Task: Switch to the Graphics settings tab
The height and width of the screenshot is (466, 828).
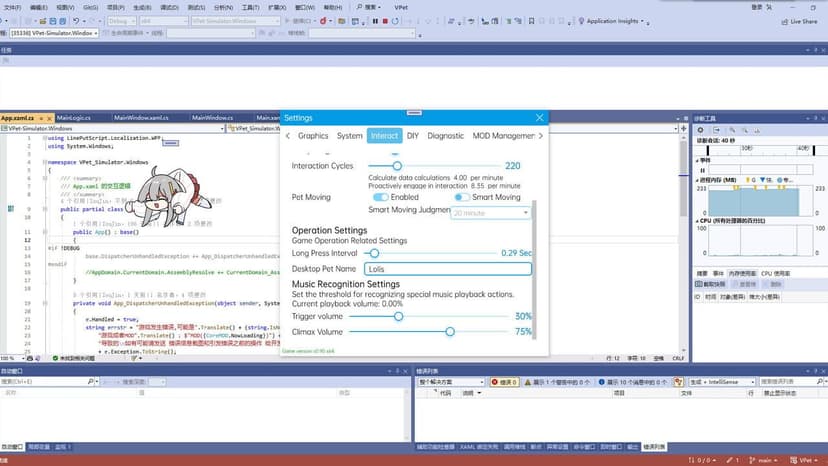Action: 313,136
